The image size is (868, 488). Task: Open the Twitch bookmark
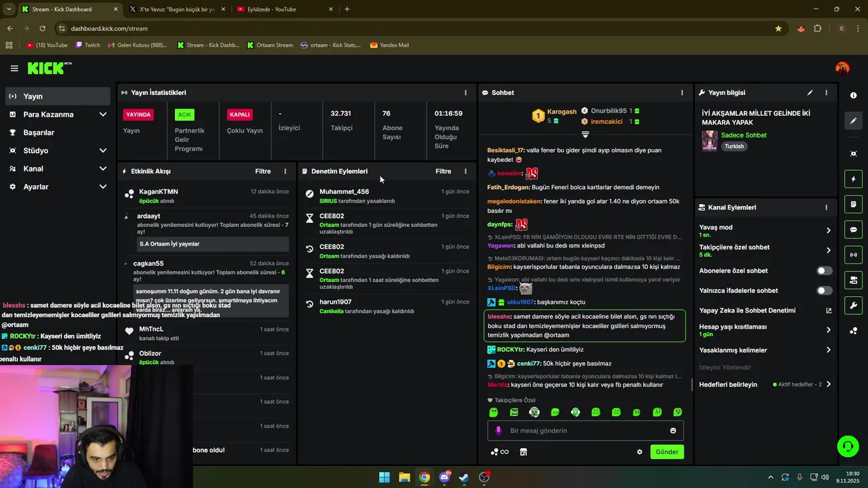[88, 45]
